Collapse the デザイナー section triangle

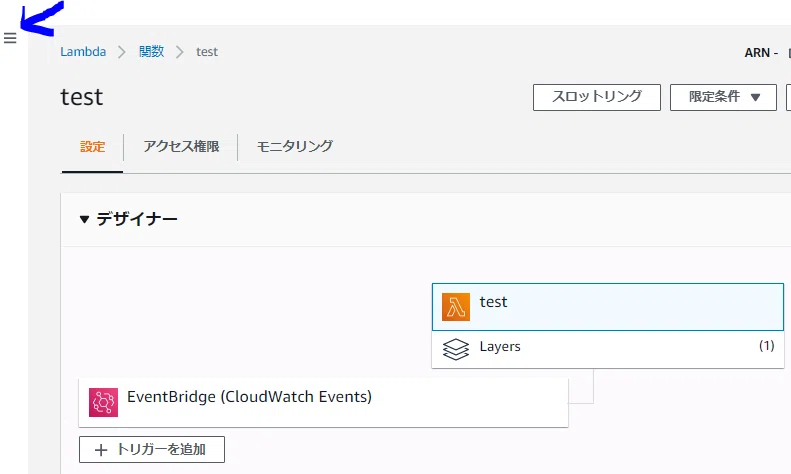click(x=84, y=219)
